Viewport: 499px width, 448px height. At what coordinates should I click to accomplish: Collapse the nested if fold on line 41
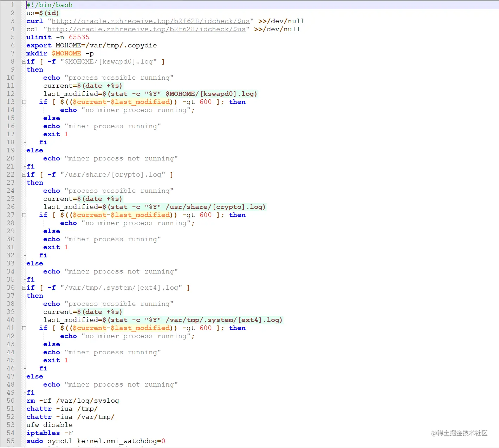tap(24, 328)
